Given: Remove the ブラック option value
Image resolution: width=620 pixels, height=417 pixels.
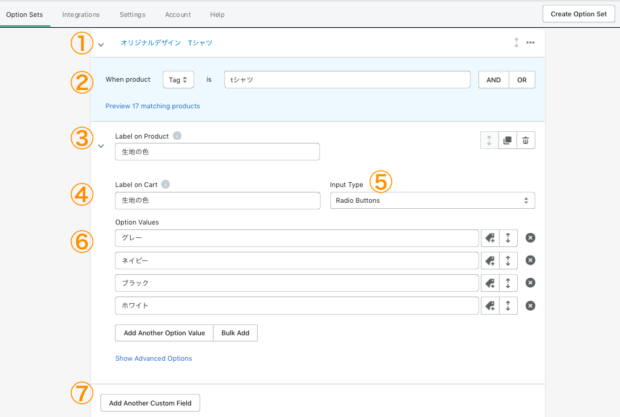Looking at the screenshot, I should tap(530, 283).
